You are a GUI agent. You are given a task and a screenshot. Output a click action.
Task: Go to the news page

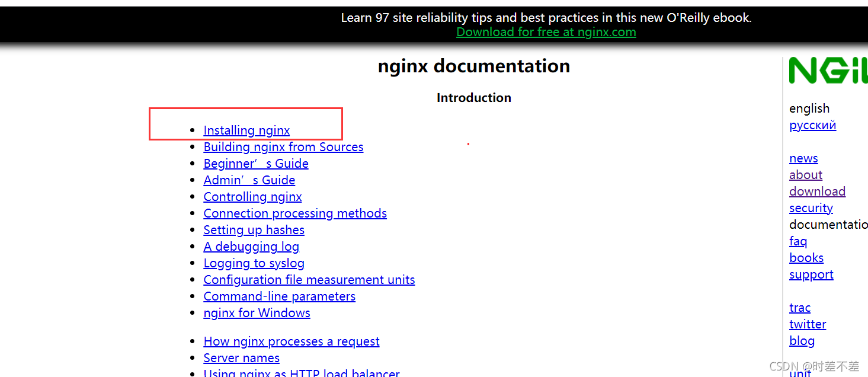[803, 158]
